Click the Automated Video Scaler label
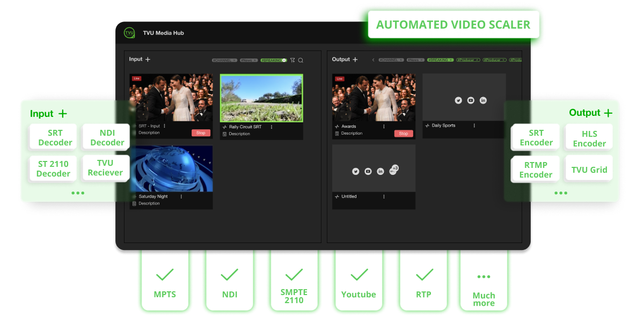644x316 pixels. click(x=453, y=25)
